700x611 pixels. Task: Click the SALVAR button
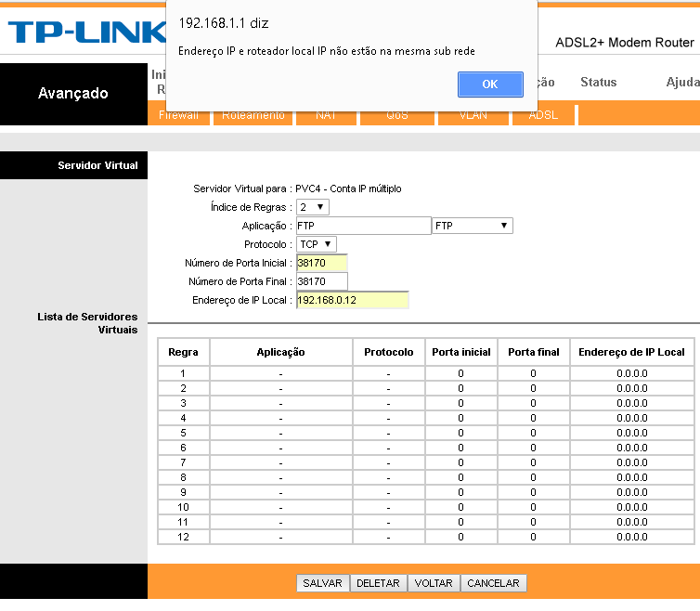322,583
